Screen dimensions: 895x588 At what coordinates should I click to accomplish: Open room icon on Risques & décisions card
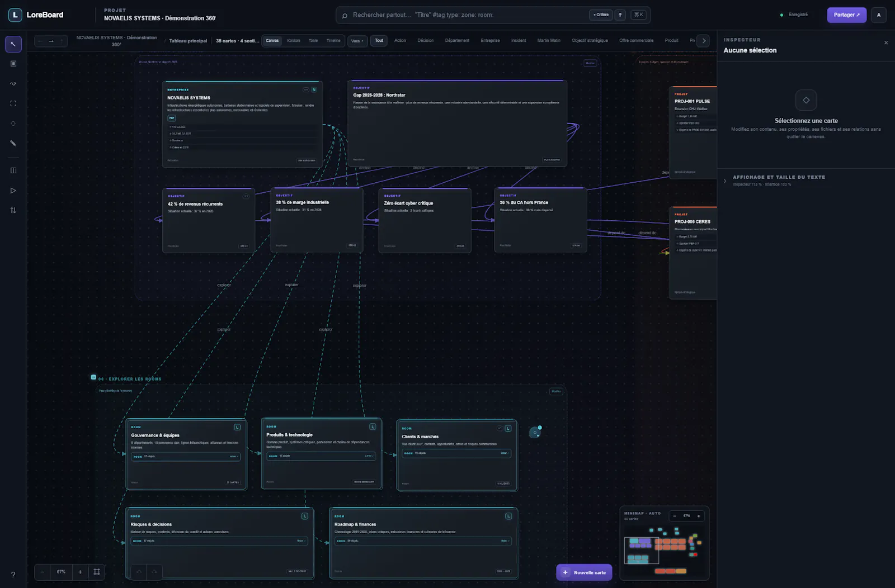pyautogui.click(x=305, y=516)
